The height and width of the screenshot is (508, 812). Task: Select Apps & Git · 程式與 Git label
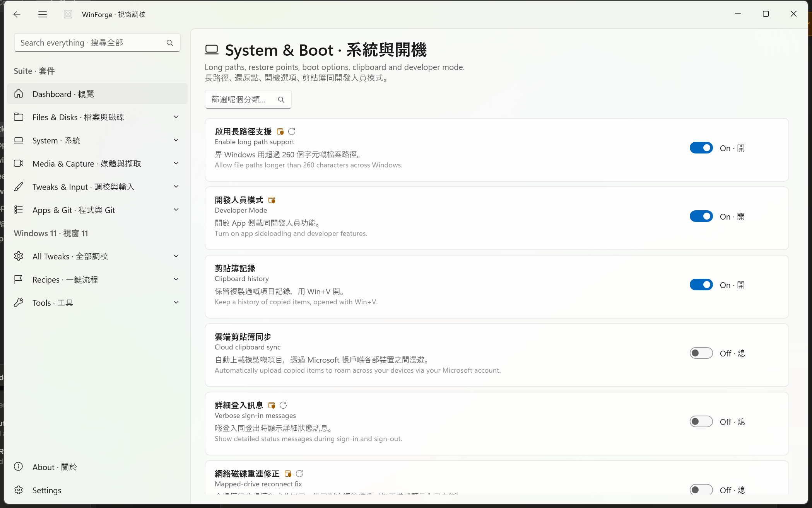click(74, 210)
